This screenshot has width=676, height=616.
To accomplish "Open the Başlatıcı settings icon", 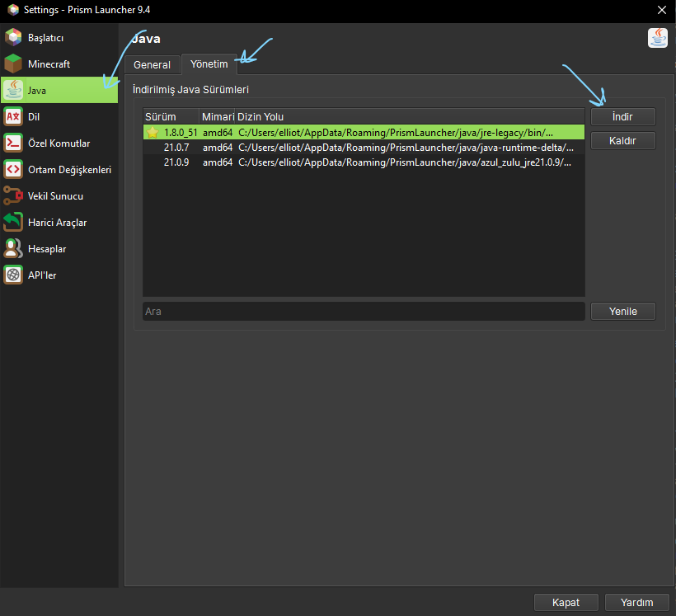I will pyautogui.click(x=13, y=37).
